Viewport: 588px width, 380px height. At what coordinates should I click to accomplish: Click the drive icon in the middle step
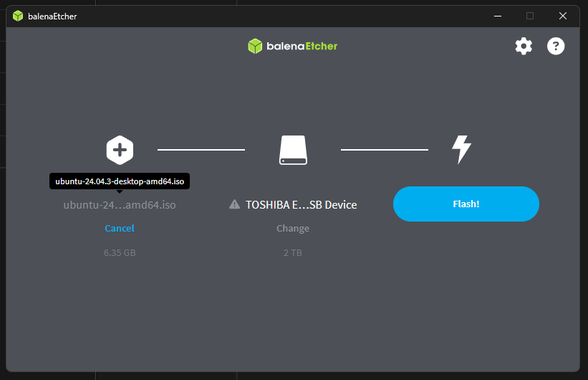coord(293,150)
